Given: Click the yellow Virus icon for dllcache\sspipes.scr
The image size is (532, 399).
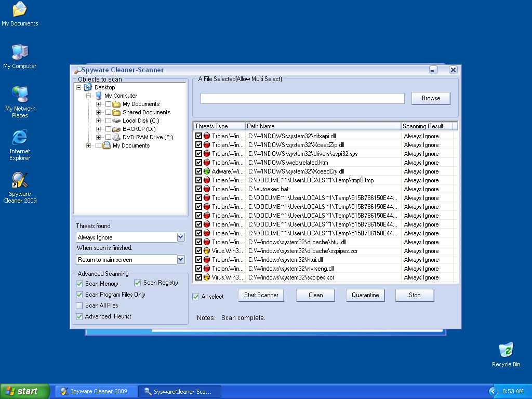Looking at the screenshot, I should 207,251.
